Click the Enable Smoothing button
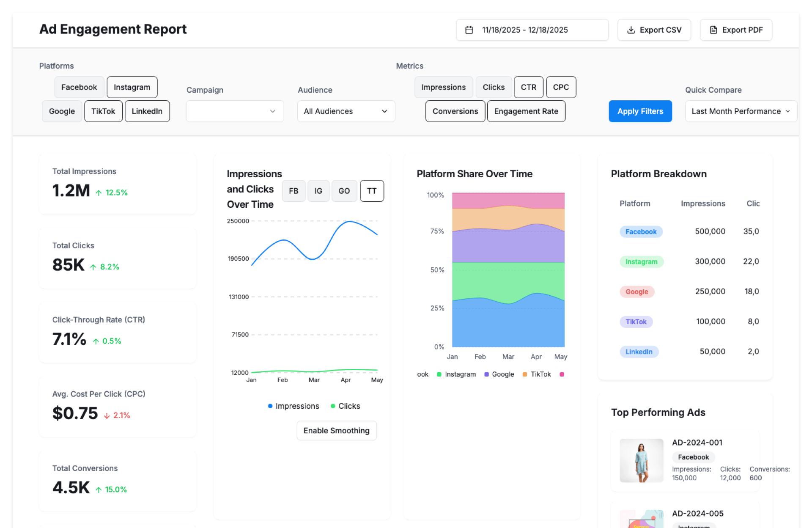Screen dimensions: 812x528 pos(336,430)
